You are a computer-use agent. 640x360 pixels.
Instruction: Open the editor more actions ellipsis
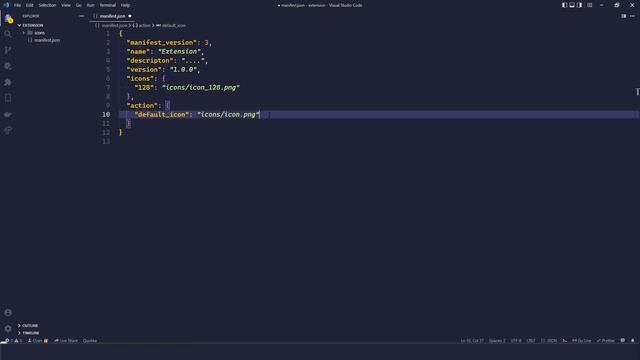632,16
